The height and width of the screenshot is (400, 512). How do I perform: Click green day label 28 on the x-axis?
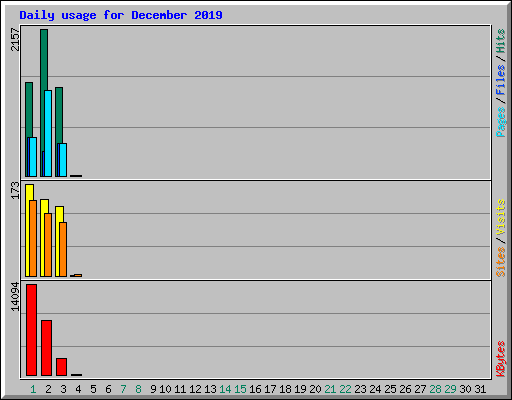[435, 389]
